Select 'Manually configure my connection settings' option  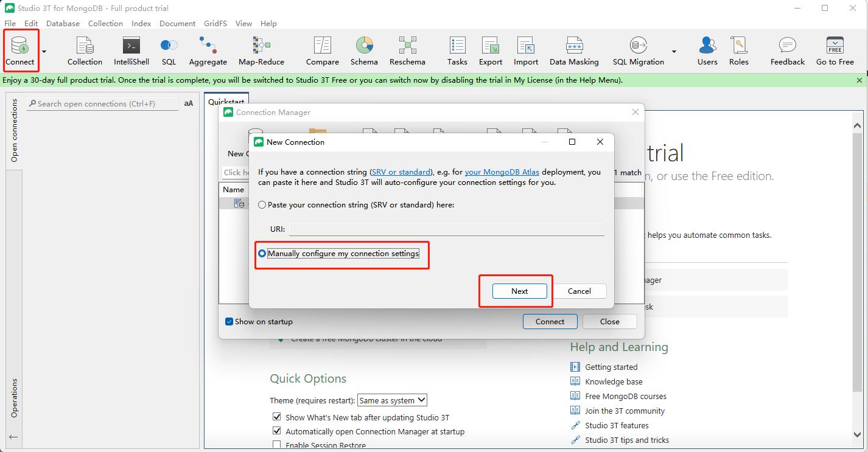(262, 254)
